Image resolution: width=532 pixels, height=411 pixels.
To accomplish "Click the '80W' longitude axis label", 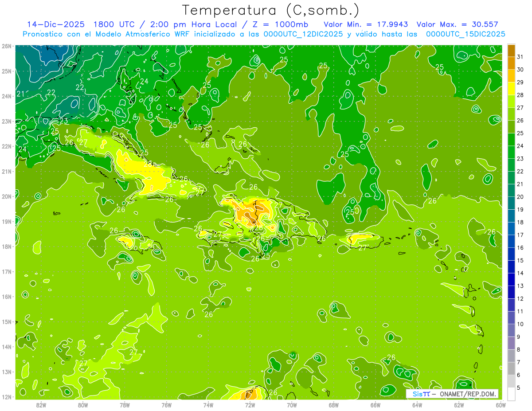I will tap(83, 405).
